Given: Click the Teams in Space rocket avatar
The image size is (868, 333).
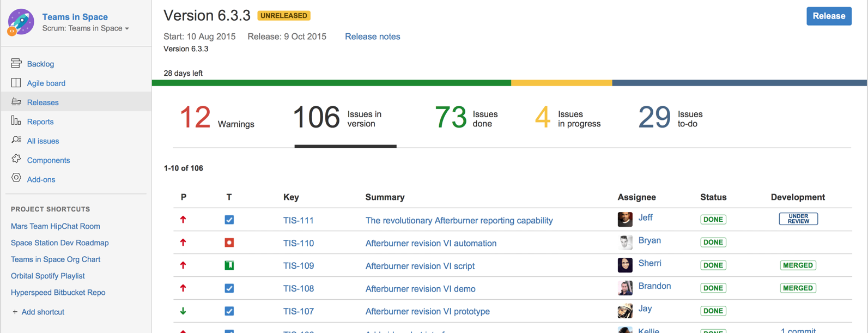Looking at the screenshot, I should (21, 22).
